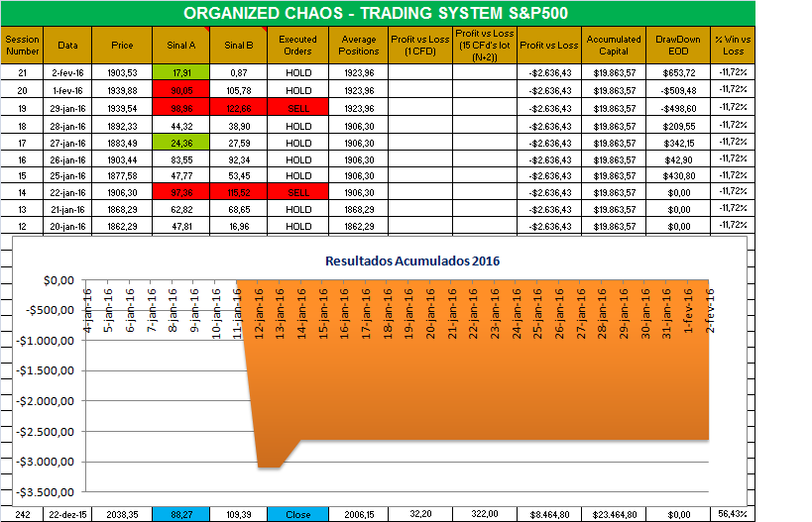This screenshot has height=522, width=812.
Task: Click red Sinal A cell 97,36
Action: 181,192
